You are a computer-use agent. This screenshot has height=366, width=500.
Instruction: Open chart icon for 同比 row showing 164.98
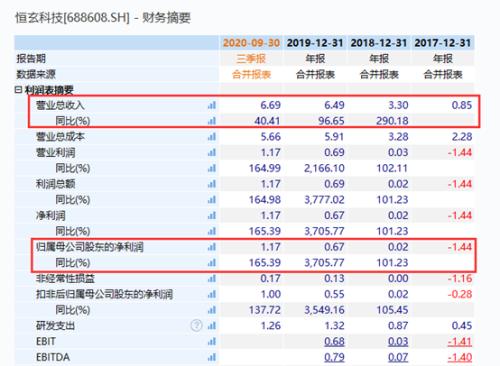point(212,200)
